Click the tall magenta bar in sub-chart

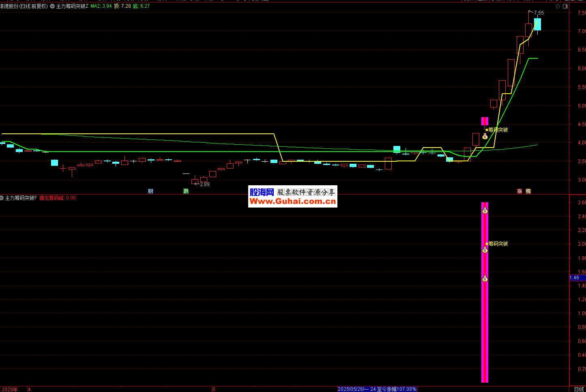coord(485,292)
